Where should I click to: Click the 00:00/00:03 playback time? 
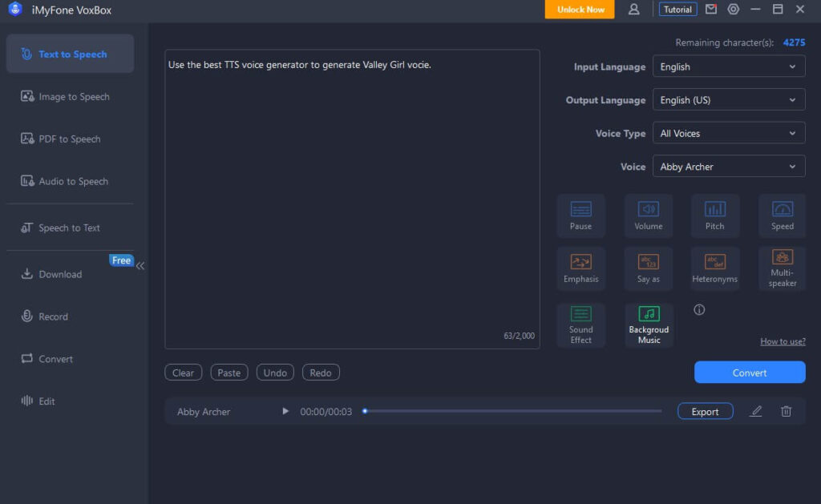point(326,412)
